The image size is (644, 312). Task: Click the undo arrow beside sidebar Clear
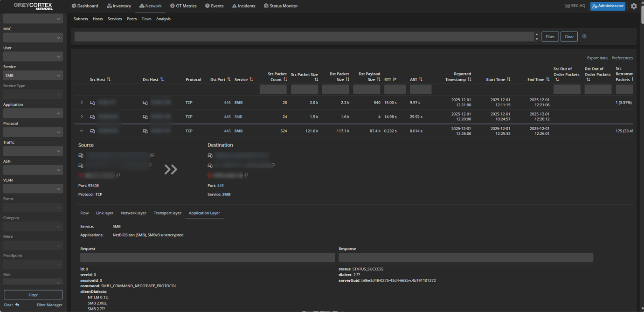(17, 305)
